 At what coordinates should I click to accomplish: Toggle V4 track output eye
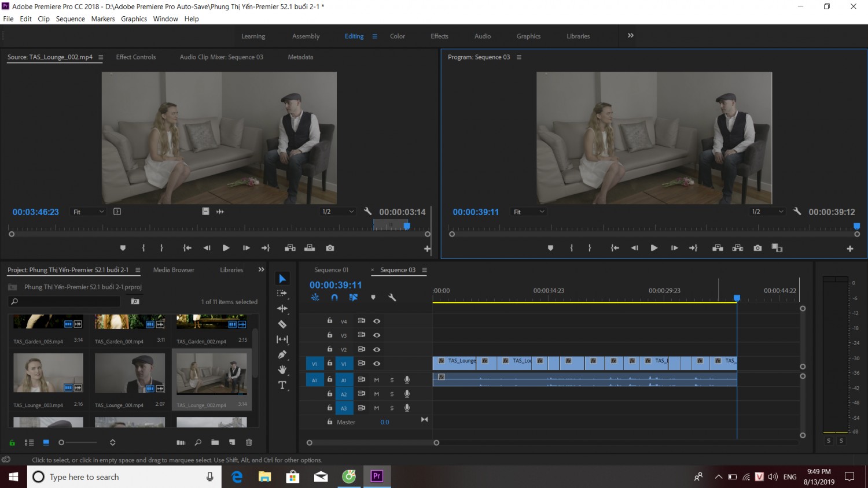tap(377, 321)
